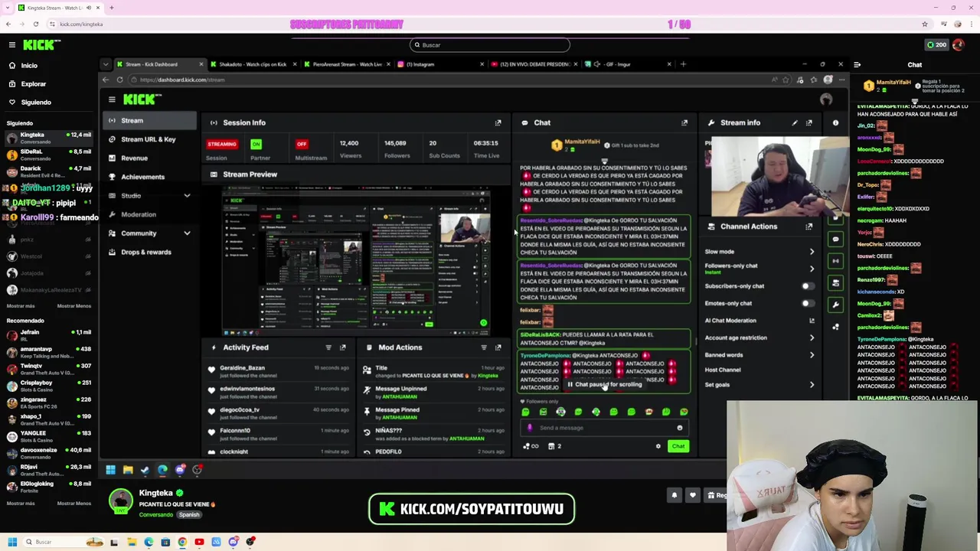Image resolution: width=980 pixels, height=551 pixels.
Task: Open the profile avatar menu top right
Action: point(959,45)
